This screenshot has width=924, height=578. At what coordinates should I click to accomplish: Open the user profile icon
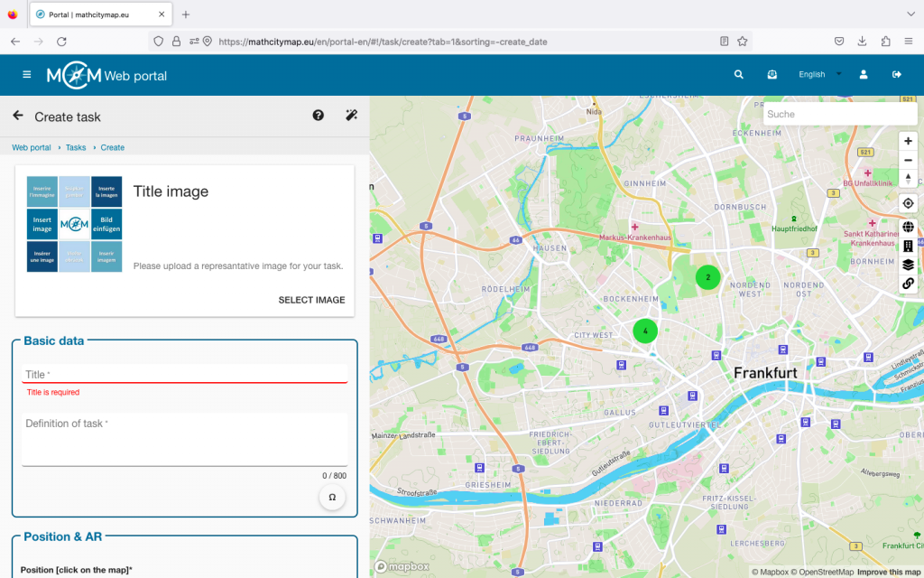(x=864, y=75)
